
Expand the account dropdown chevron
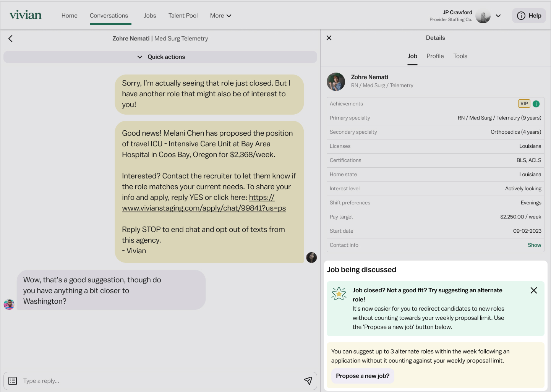point(498,16)
